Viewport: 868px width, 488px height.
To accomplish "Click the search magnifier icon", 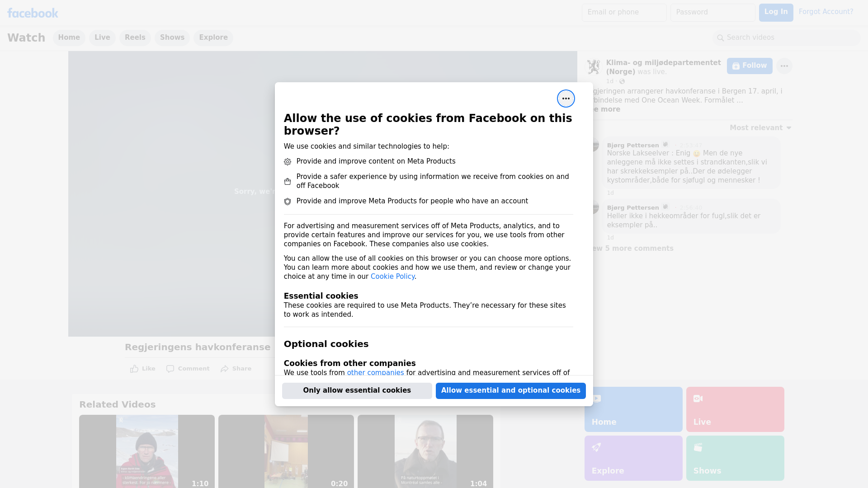I will pyautogui.click(x=721, y=38).
